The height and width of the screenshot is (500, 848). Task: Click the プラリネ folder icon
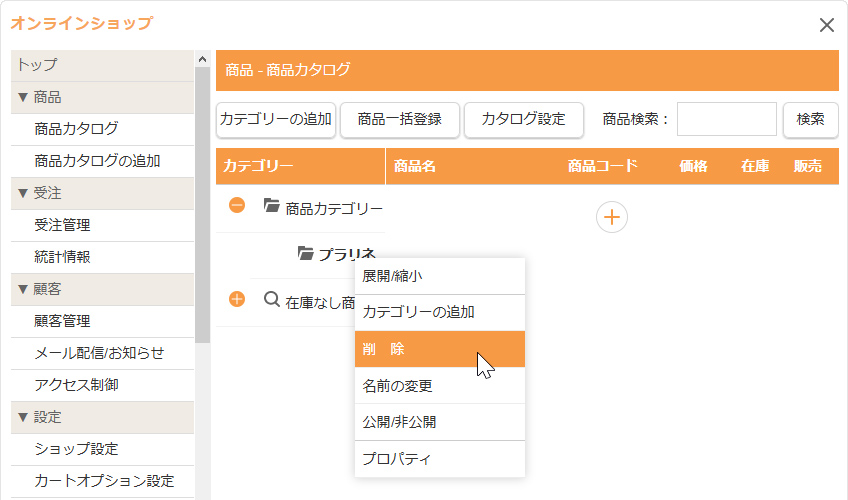306,254
